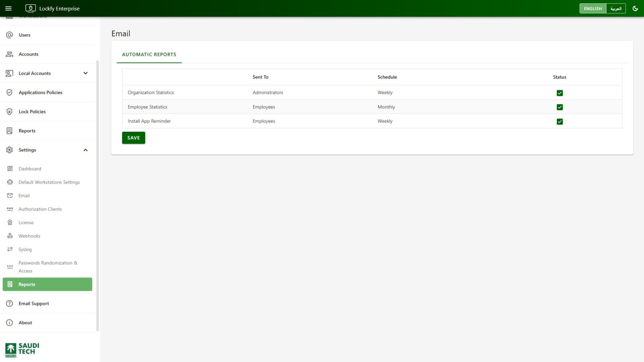The width and height of the screenshot is (644, 362).
Task: Click the Users at-sign icon
Action: pyautogui.click(x=10, y=35)
